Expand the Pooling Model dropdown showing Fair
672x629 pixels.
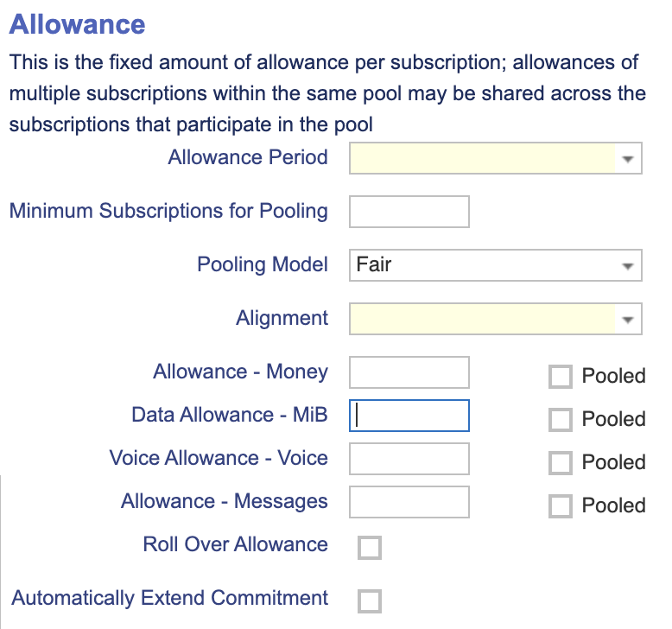(495, 265)
